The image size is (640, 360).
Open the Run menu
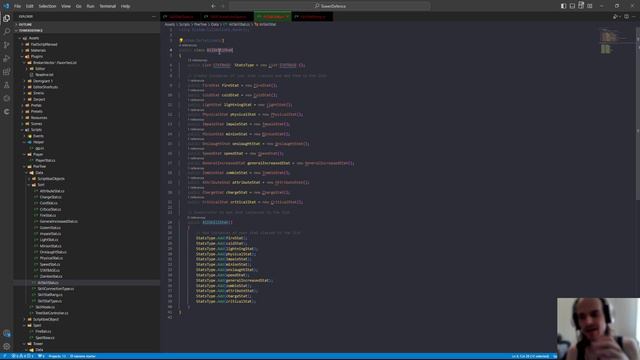[91, 6]
